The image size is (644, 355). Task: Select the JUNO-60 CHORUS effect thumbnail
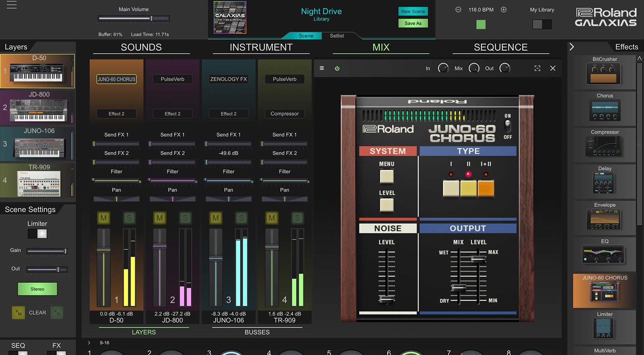click(604, 291)
